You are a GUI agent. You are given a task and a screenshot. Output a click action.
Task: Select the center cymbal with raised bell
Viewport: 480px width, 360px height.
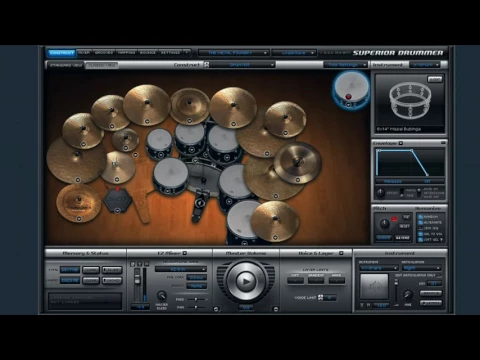coord(190,105)
